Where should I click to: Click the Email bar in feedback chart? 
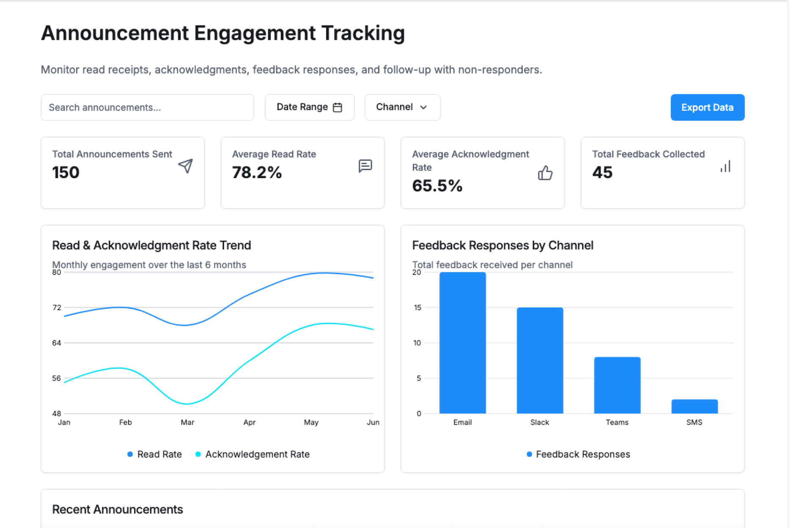tap(462, 343)
